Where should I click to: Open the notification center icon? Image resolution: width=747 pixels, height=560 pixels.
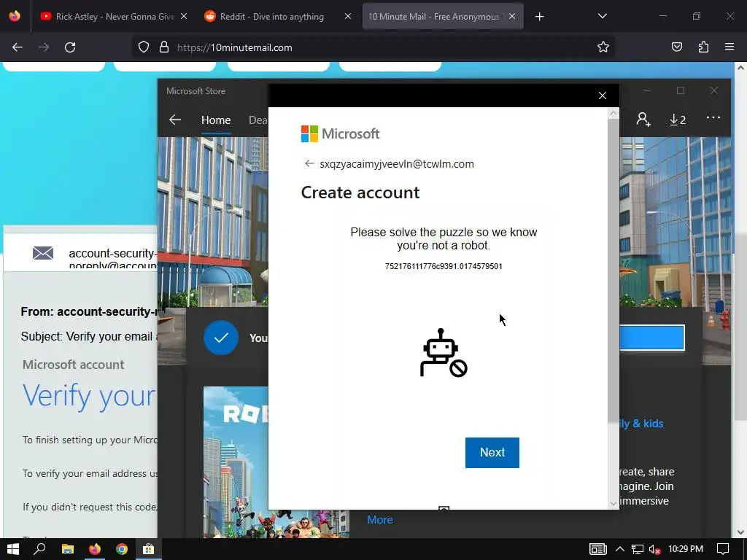tap(723, 549)
